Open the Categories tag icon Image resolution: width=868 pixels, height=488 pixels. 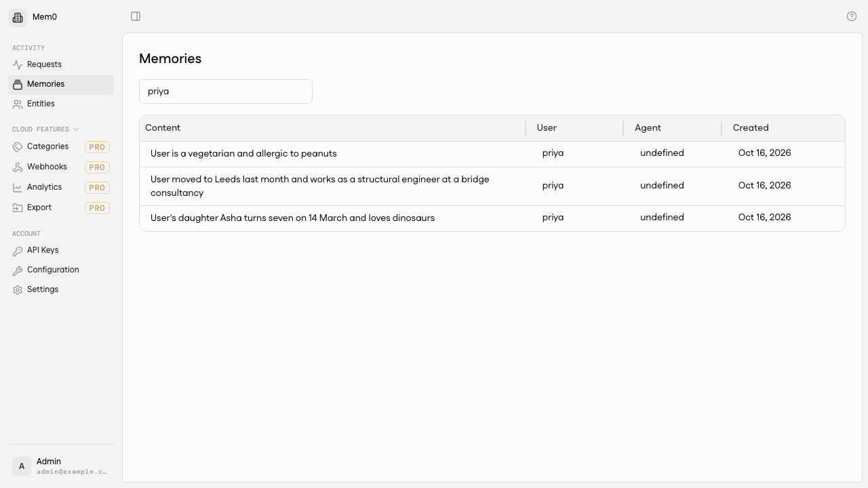point(18,146)
